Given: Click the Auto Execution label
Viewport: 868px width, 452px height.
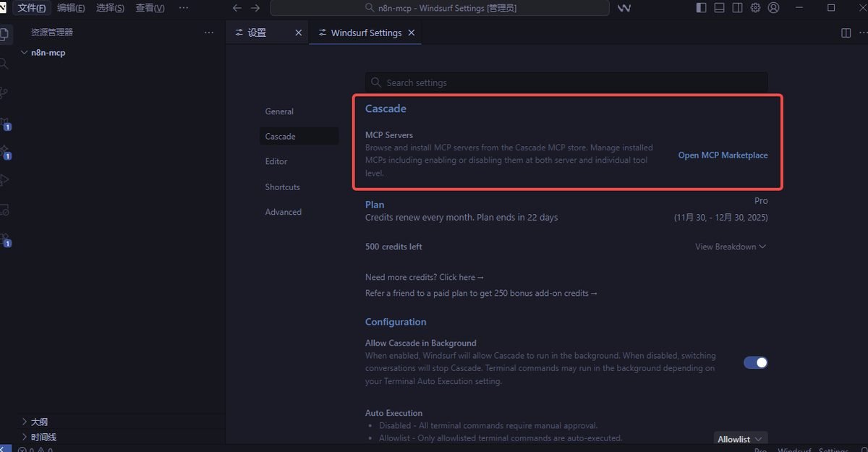Looking at the screenshot, I should point(393,413).
